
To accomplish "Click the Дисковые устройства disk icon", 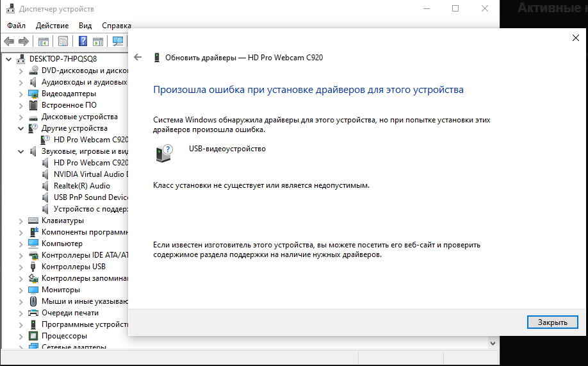I will click(33, 117).
